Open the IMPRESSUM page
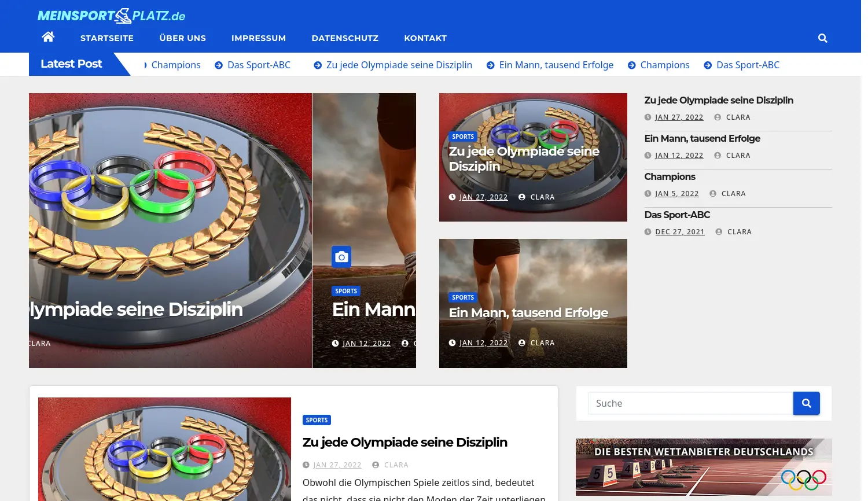This screenshot has height=501, width=868. (259, 38)
